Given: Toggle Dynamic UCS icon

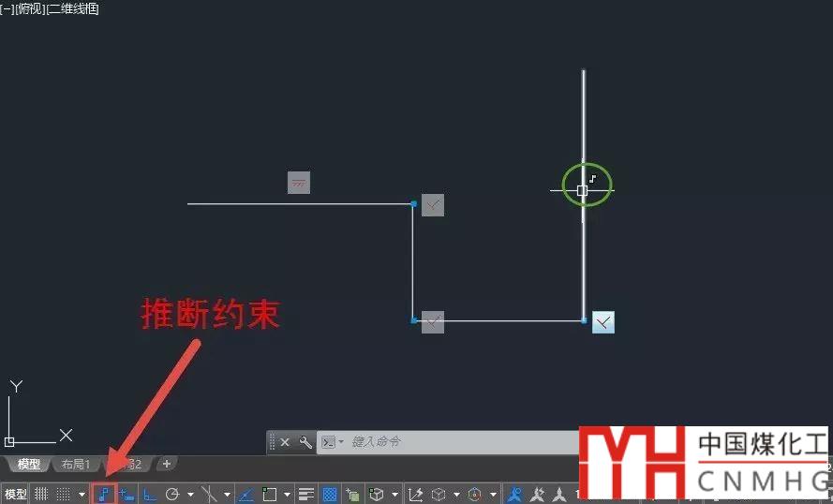Looking at the screenshot, I should point(415,495).
